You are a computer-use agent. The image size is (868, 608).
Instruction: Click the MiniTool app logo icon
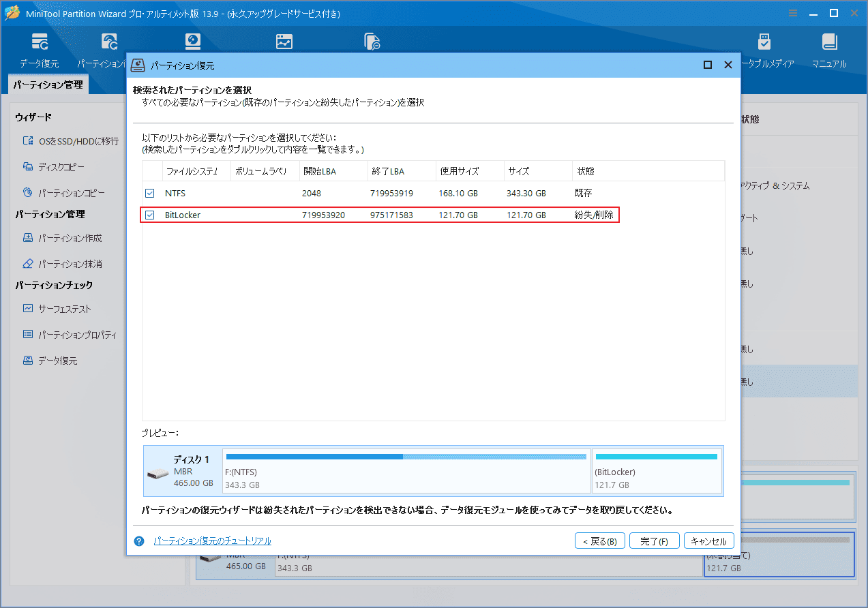[x=12, y=14]
